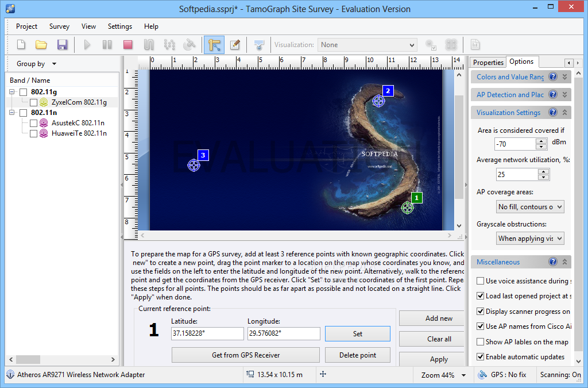Click the HuaweiTe 802.11n AP icon
588x388 pixels.
[44, 133]
